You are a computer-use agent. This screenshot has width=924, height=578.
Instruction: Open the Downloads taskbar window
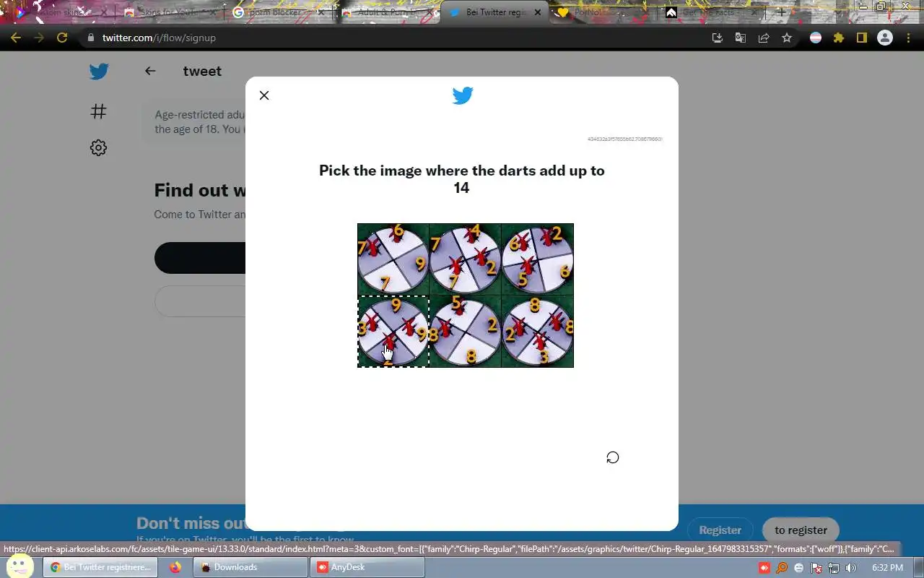[250, 567]
